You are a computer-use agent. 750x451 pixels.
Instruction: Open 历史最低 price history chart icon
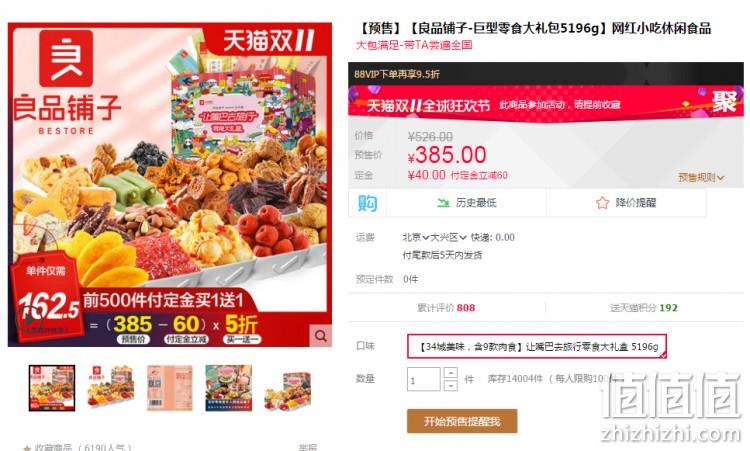443,203
